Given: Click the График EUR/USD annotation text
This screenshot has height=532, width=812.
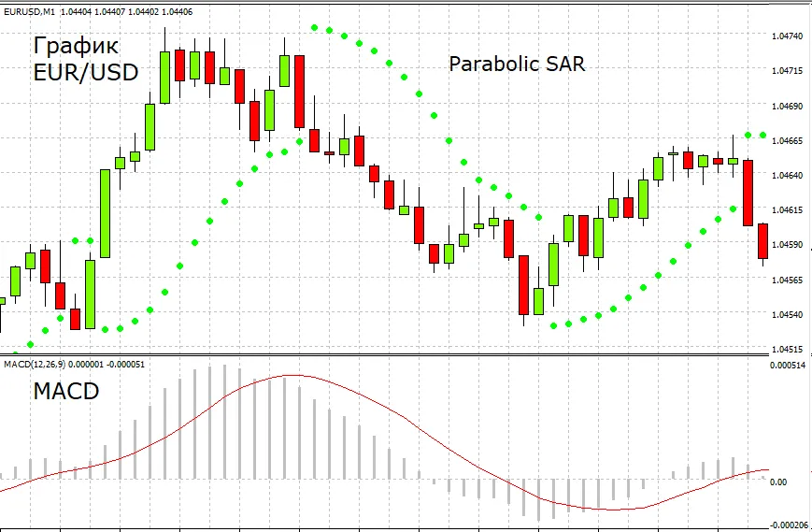Looking at the screenshot, I should 86,59.
